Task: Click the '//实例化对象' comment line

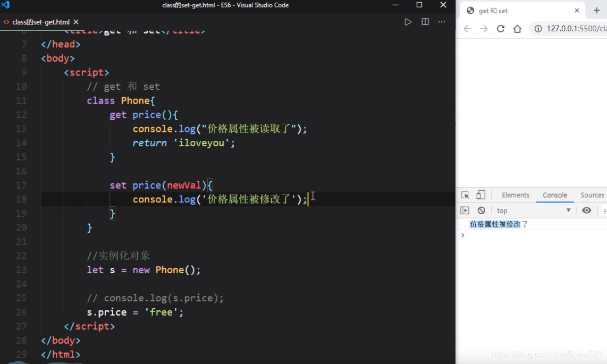Action: (119, 256)
